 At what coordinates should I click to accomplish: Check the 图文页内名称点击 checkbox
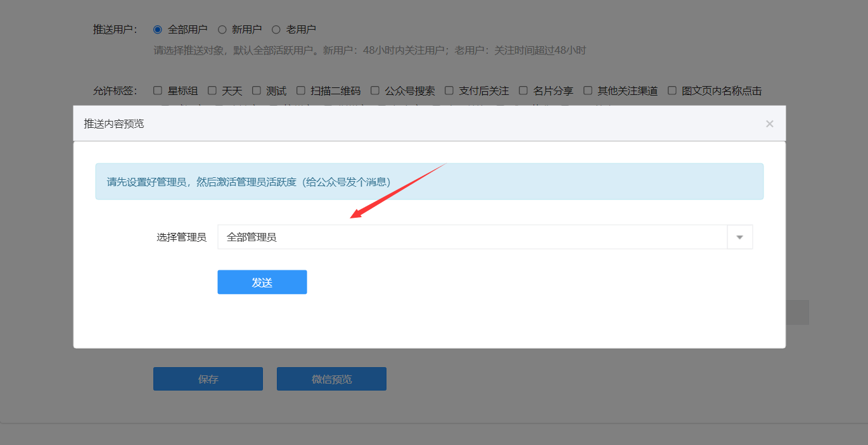click(x=672, y=91)
